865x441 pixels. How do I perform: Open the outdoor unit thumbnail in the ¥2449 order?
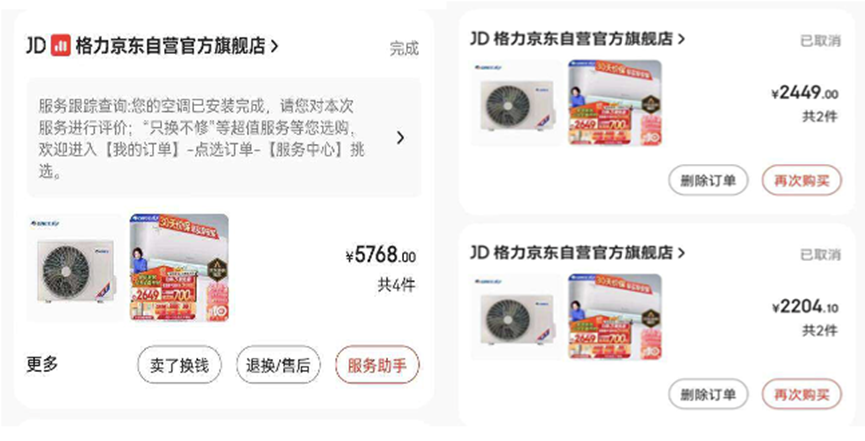click(517, 103)
